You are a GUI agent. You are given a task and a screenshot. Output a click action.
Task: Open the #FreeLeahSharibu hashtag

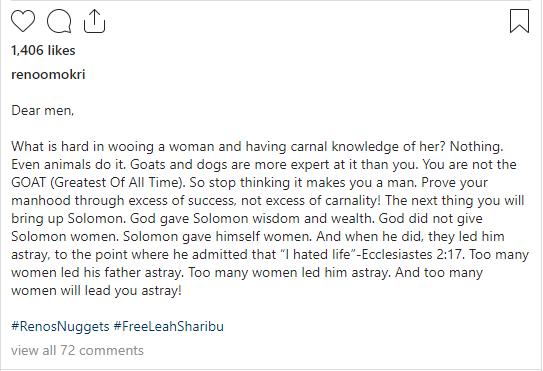coord(169,326)
